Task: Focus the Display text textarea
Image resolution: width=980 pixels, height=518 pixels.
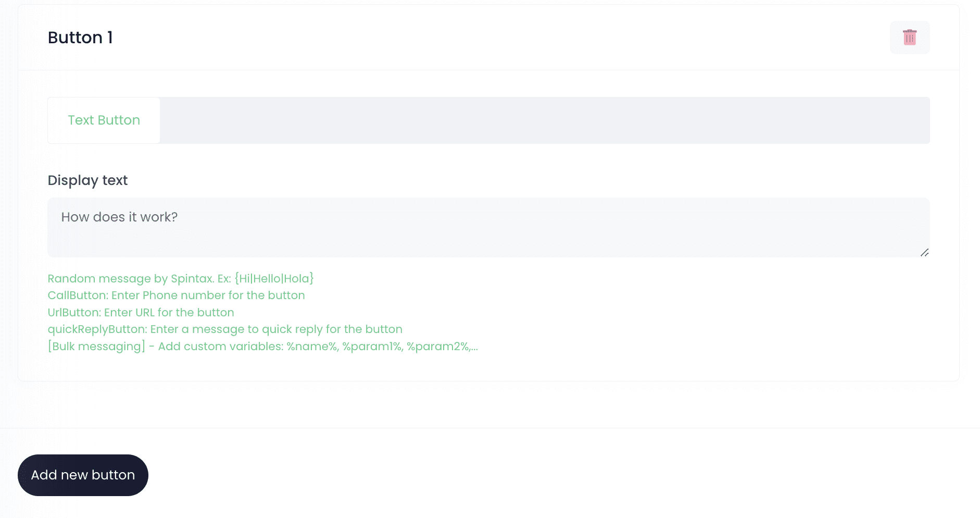Action: (488, 235)
